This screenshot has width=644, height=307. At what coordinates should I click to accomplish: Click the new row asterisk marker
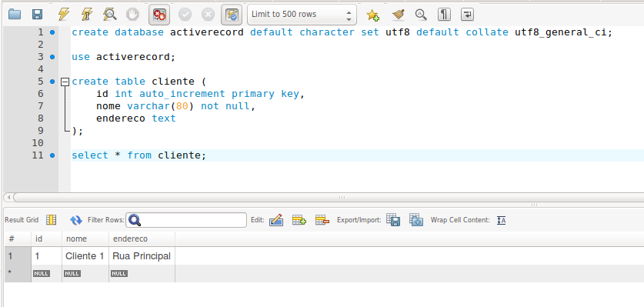pos(18,273)
